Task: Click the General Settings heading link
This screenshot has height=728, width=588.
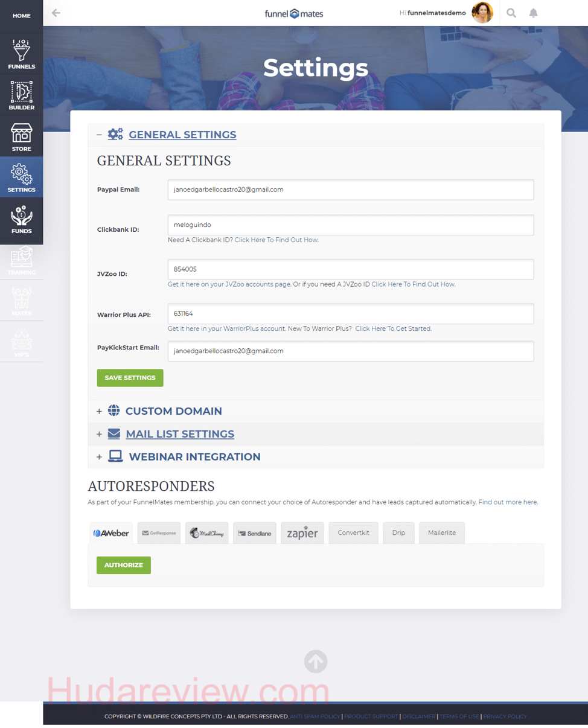Action: tap(182, 135)
